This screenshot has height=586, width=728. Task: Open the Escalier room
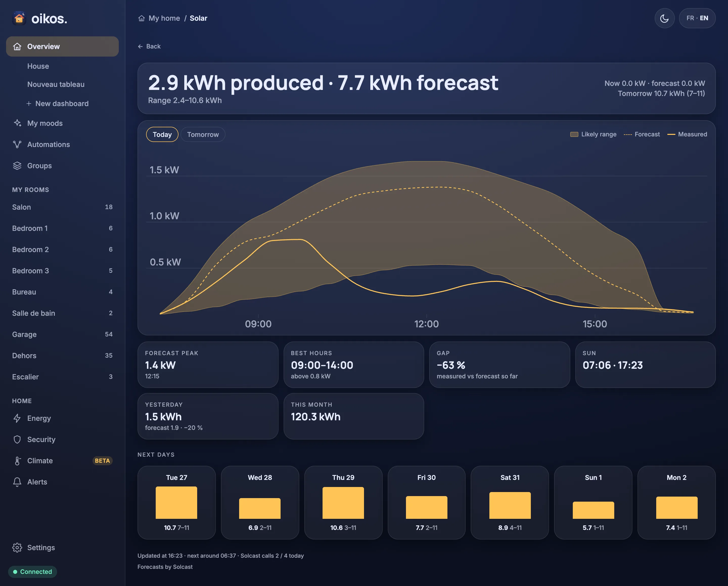[x=62, y=377]
